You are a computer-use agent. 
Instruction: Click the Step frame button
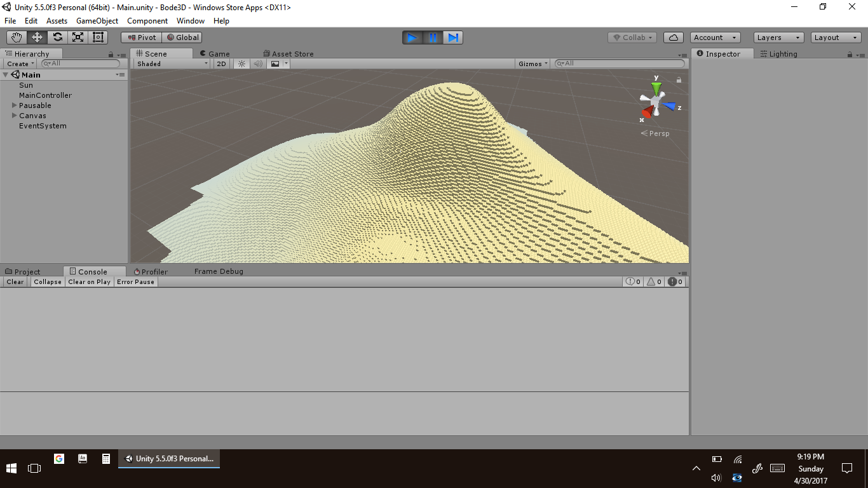pyautogui.click(x=453, y=37)
